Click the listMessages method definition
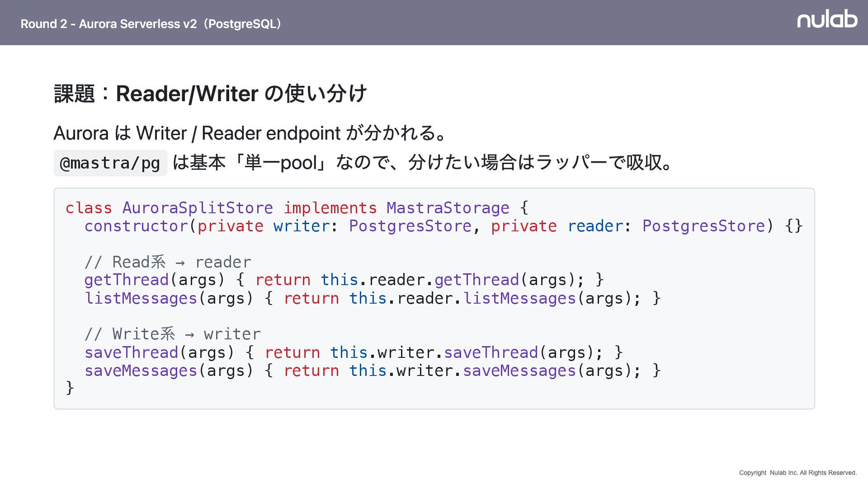The image size is (868, 488). point(141,298)
